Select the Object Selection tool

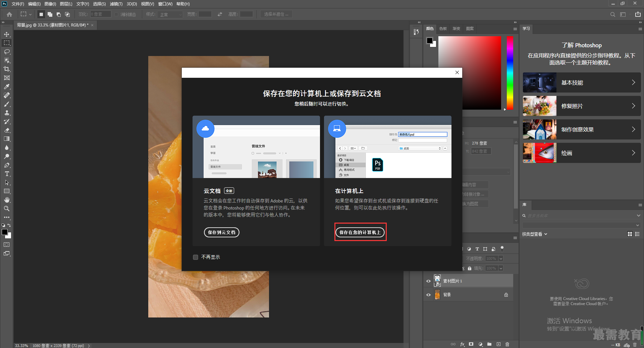(7, 60)
